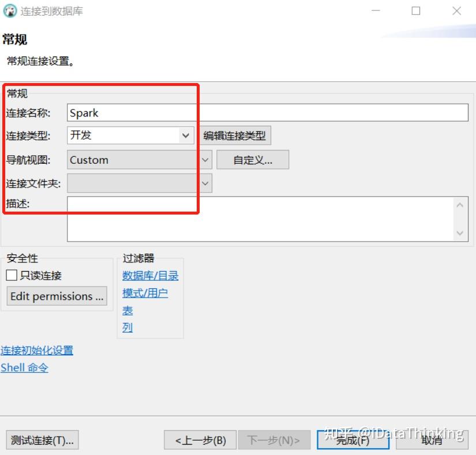Click the <上一步(B) button

tap(199, 440)
